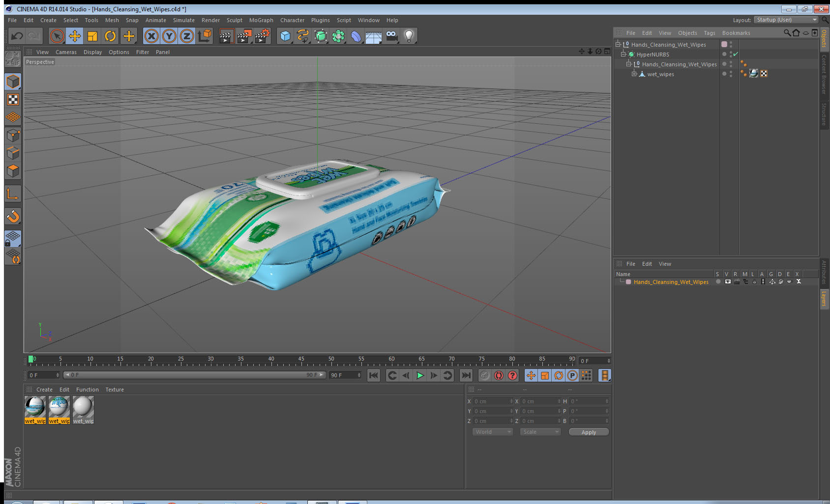Select the Live Selection tool

[57, 36]
